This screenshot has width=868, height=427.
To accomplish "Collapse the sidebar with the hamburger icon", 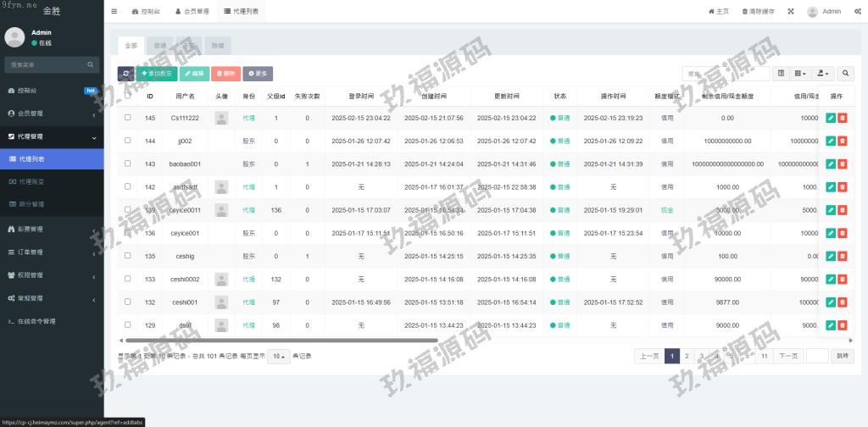I will click(x=114, y=12).
